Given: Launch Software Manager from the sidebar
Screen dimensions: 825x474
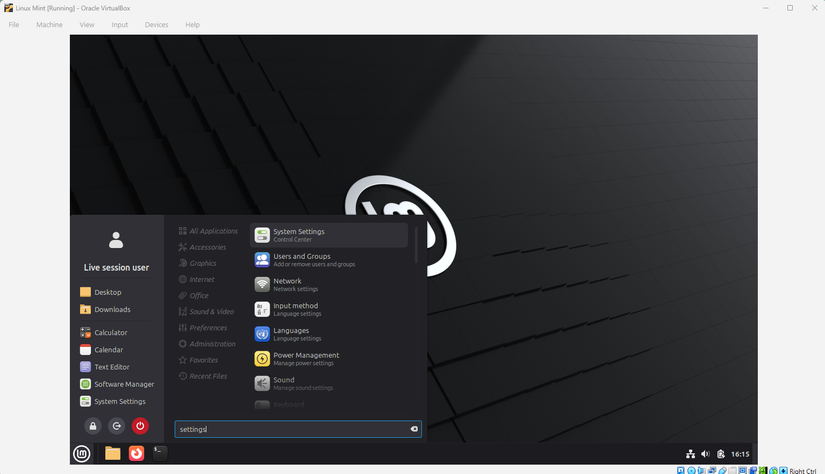Looking at the screenshot, I should tap(117, 384).
